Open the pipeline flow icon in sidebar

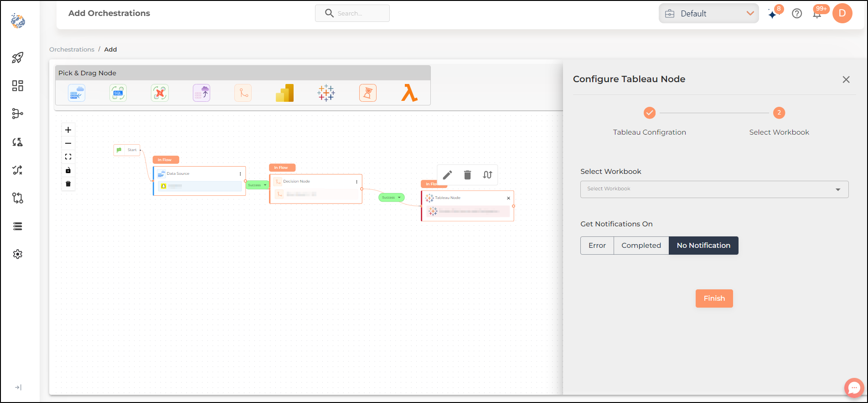tap(18, 114)
